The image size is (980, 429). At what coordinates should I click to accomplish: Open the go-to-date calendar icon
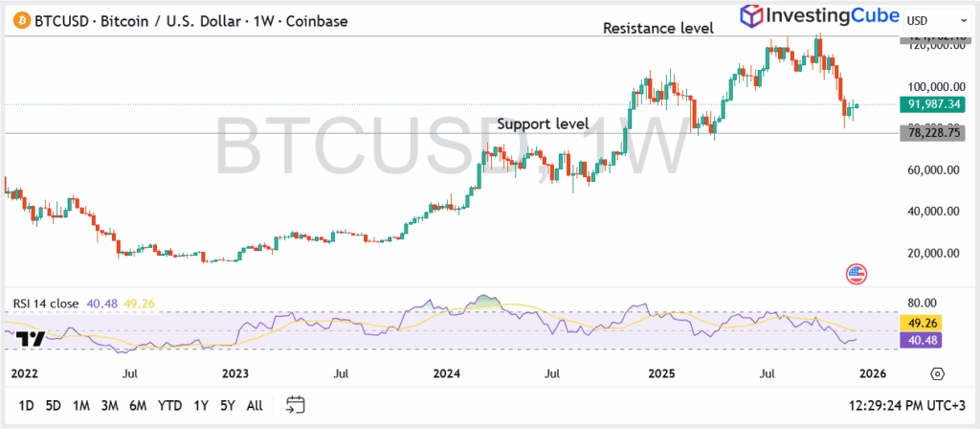pyautogui.click(x=296, y=405)
